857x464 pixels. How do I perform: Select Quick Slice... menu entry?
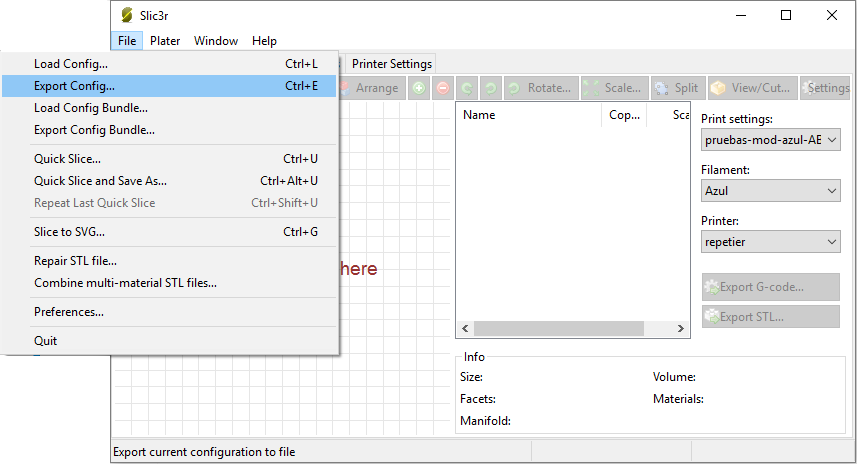(169, 159)
